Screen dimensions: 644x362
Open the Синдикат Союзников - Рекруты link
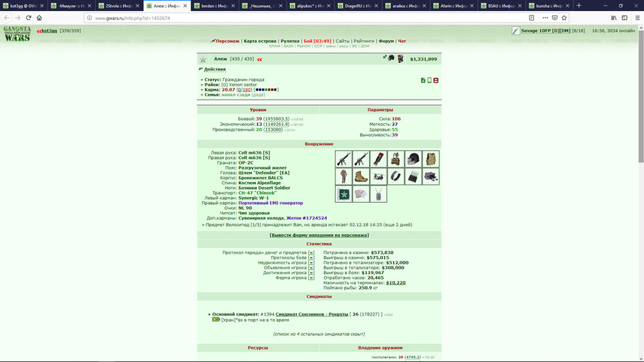click(312, 314)
